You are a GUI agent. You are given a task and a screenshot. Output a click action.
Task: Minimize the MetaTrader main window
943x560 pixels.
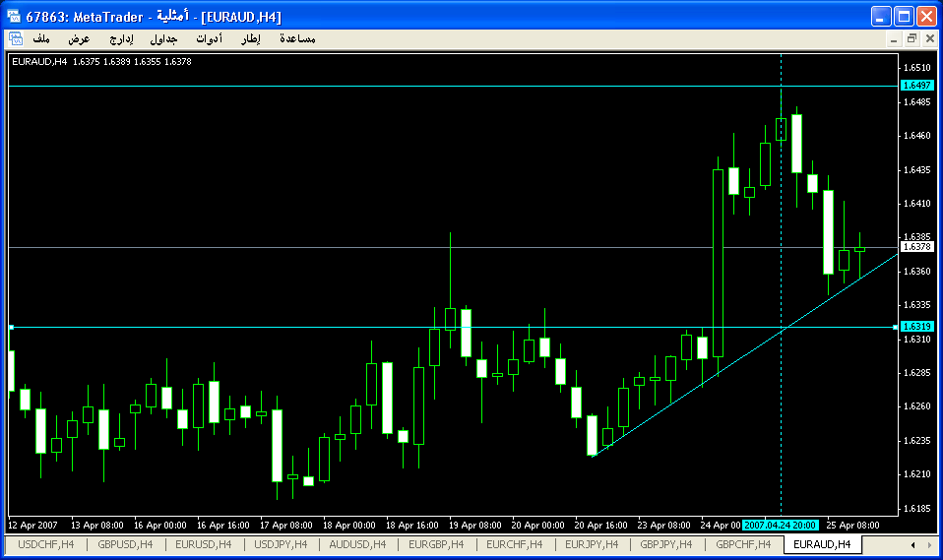[x=881, y=17]
